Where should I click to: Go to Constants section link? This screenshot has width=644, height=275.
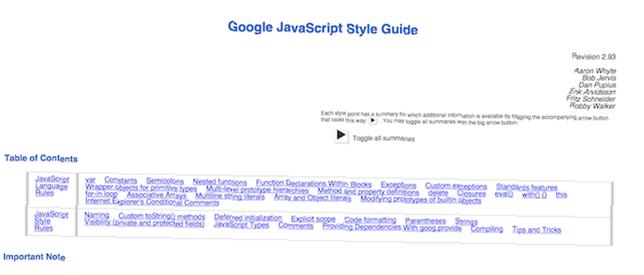(x=120, y=180)
